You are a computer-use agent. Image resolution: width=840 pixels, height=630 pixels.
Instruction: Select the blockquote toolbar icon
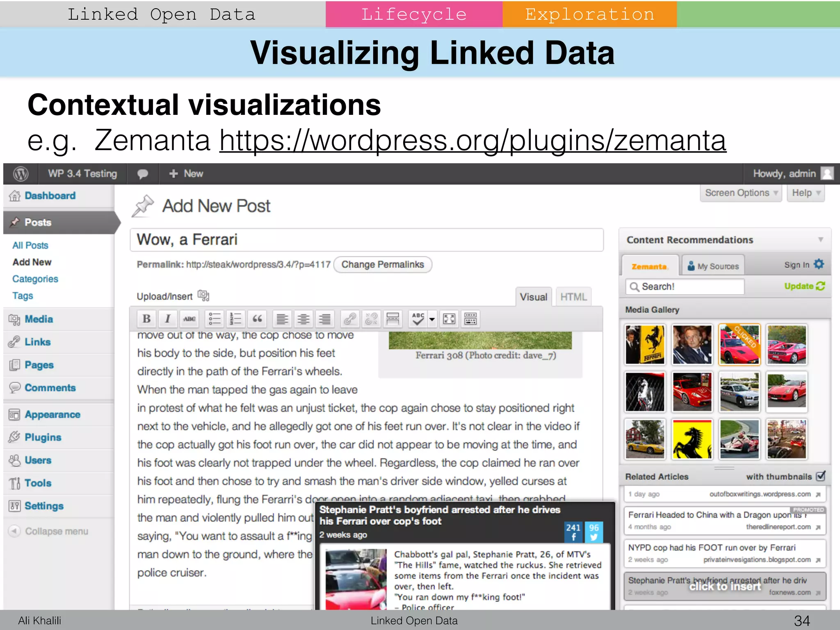(257, 319)
